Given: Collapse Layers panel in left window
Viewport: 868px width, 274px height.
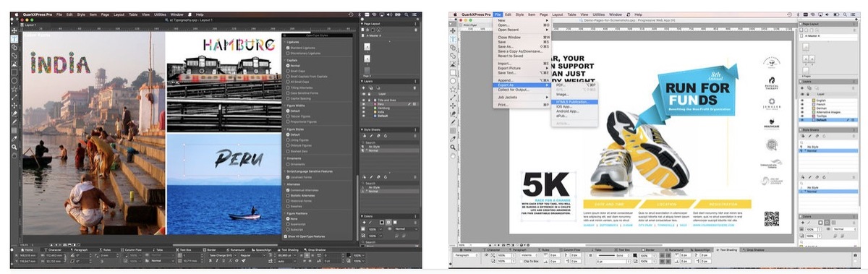Looking at the screenshot, I should click(362, 81).
